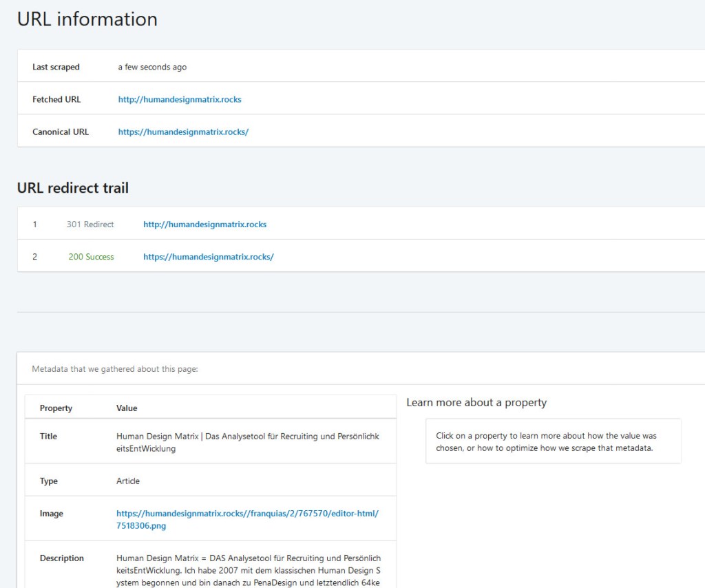Click the '301 Redirect' status text
705x588 pixels.
pyautogui.click(x=90, y=224)
